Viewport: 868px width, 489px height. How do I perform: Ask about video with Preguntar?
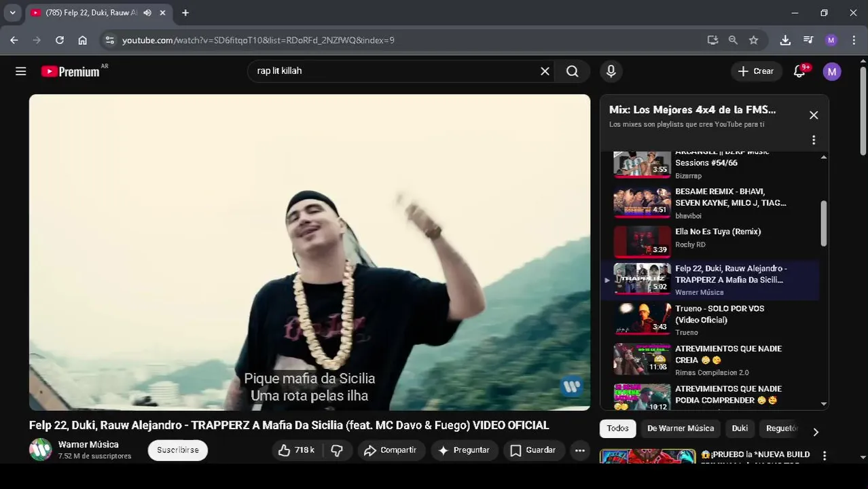(464, 450)
